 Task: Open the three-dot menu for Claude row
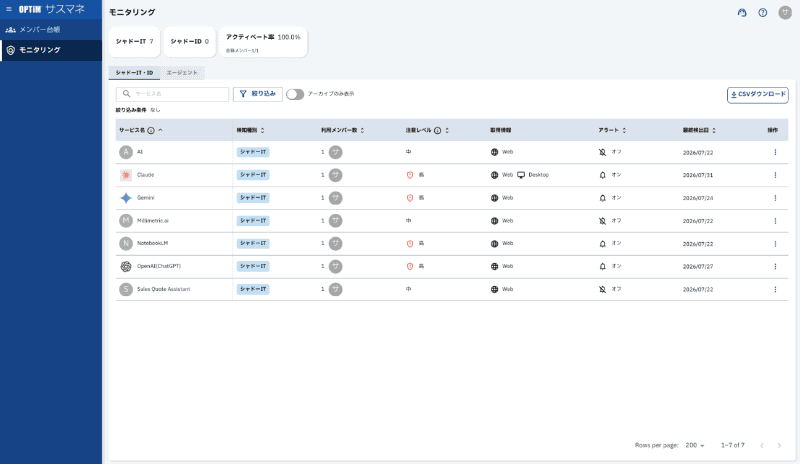pos(775,175)
